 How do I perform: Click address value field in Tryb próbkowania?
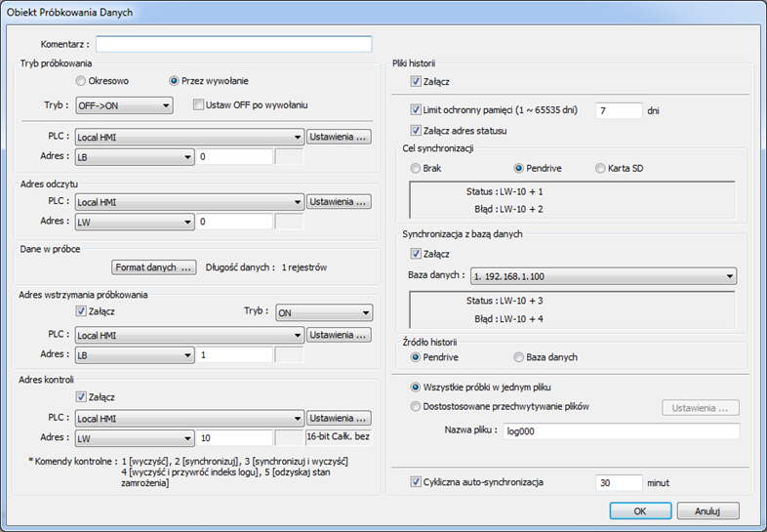point(234,156)
